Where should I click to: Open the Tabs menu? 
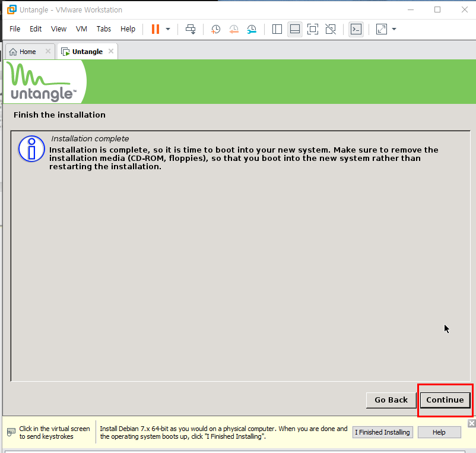coord(104,29)
